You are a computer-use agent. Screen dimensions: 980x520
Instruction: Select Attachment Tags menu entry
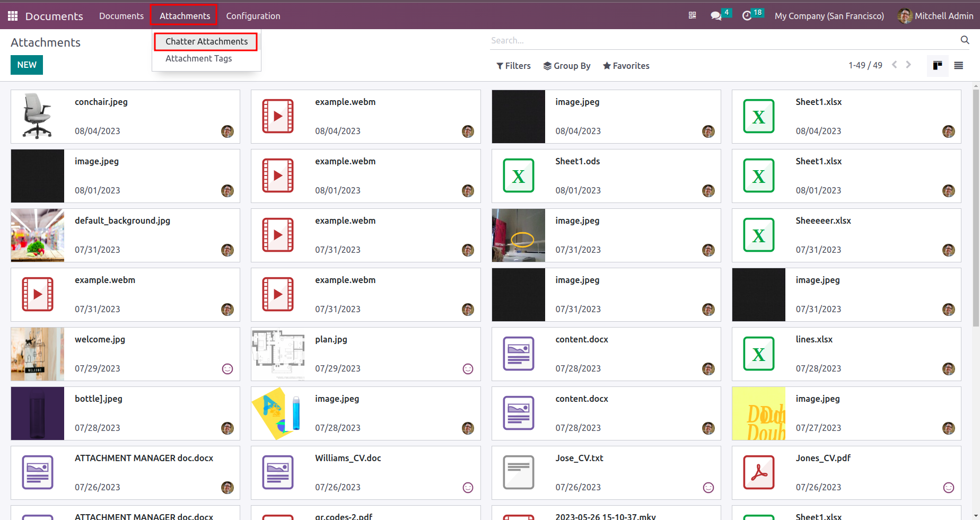coord(198,58)
